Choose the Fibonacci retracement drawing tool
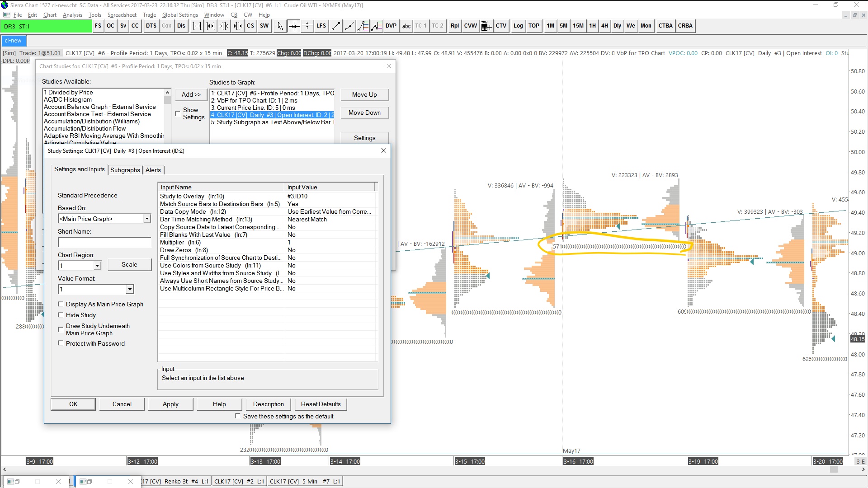 point(363,26)
